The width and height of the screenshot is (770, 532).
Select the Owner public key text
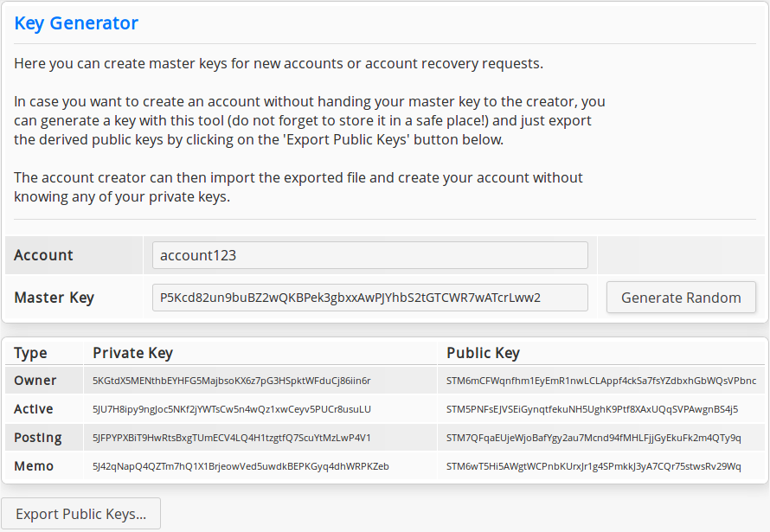(601, 381)
